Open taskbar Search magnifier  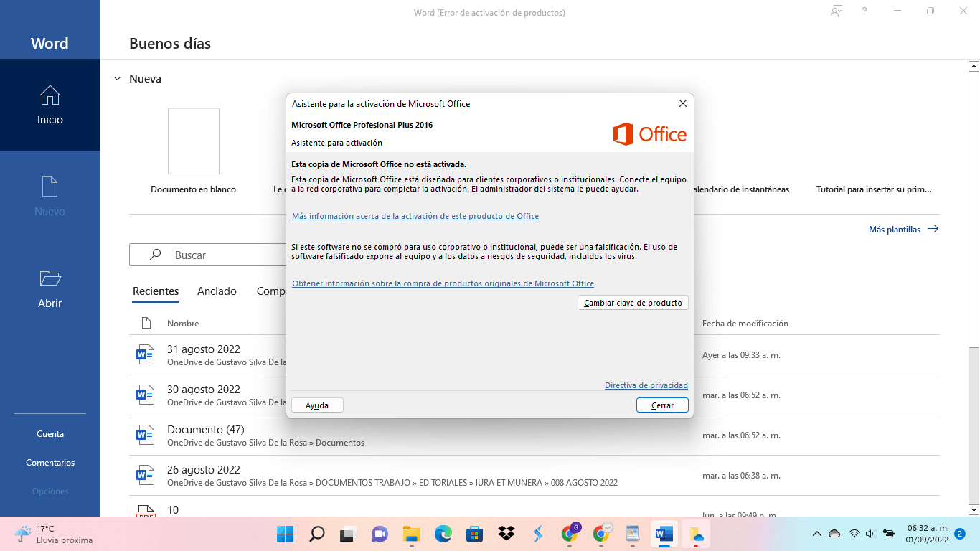click(316, 534)
